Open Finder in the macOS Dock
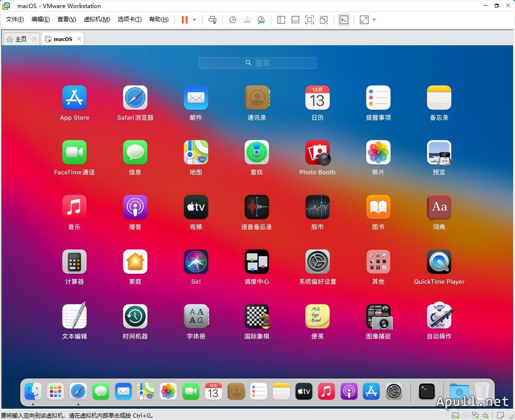Image resolution: width=515 pixels, height=420 pixels. coord(33,391)
